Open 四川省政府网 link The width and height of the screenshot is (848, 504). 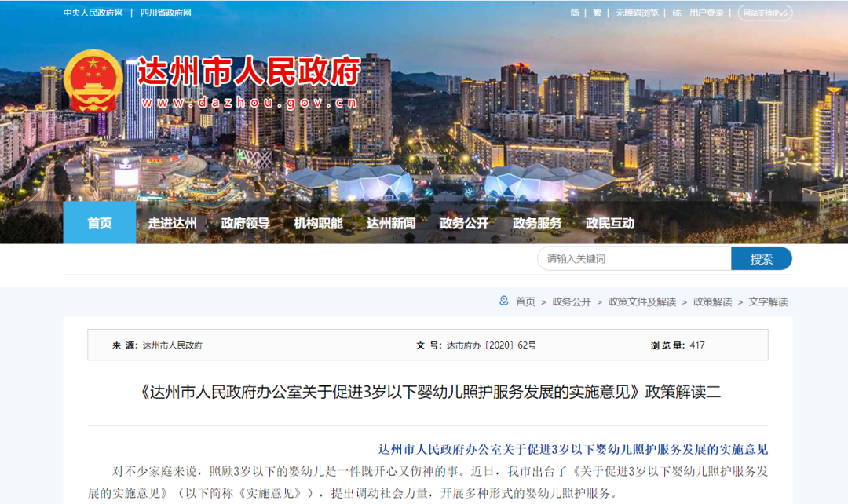[166, 13]
